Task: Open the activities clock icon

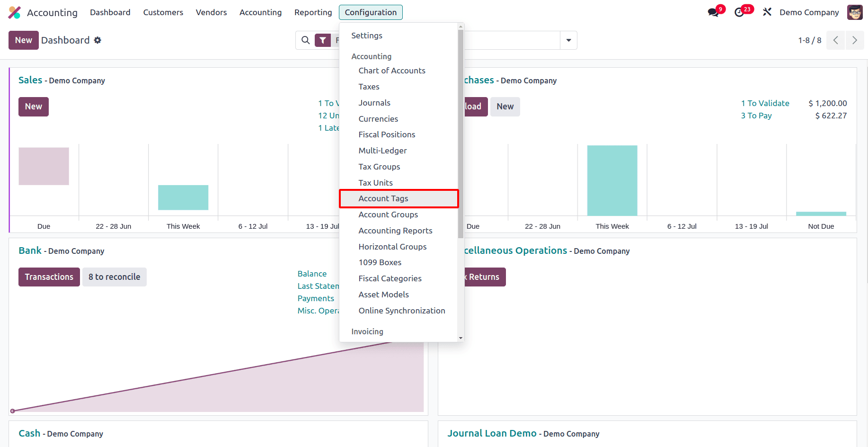Action: coord(739,12)
